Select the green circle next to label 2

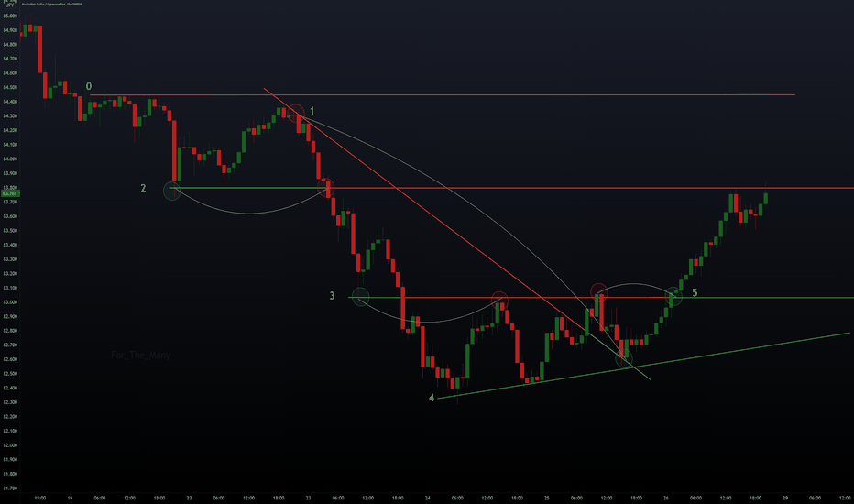[x=171, y=192]
